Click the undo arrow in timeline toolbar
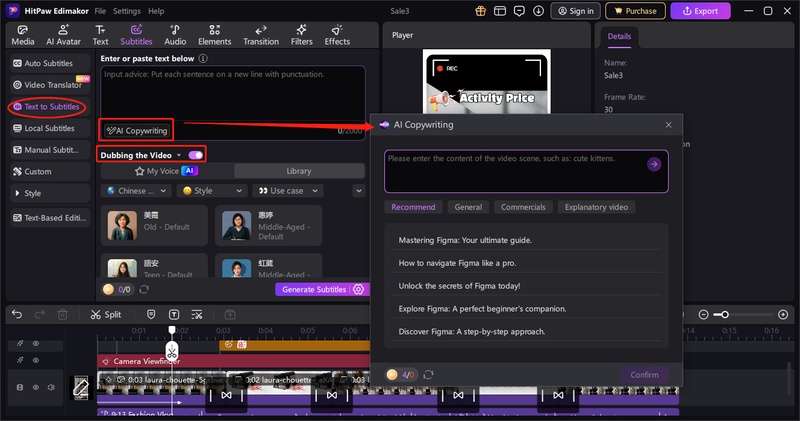 (x=17, y=314)
